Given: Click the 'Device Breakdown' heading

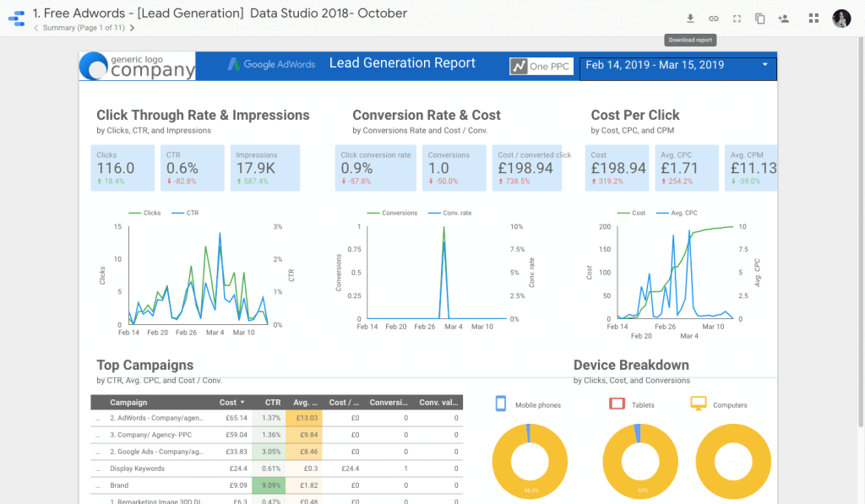Looking at the screenshot, I should pos(631,365).
